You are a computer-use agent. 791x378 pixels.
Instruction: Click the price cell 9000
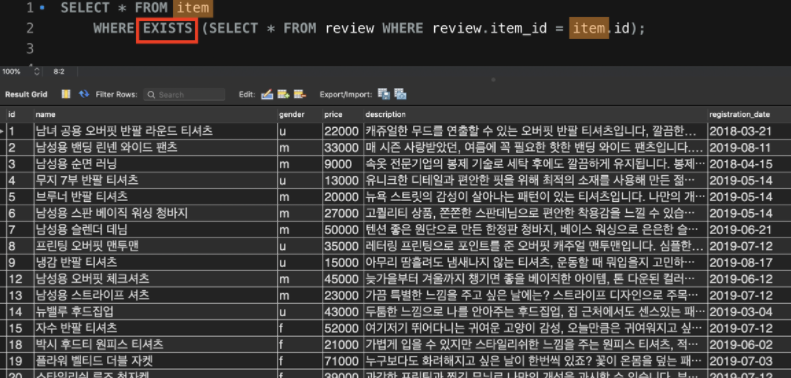[343, 164]
